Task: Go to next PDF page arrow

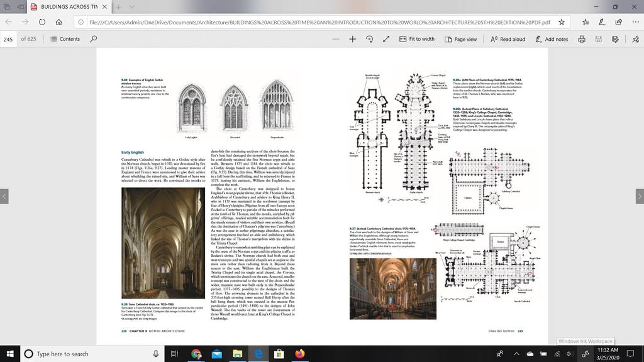Action: (640, 196)
